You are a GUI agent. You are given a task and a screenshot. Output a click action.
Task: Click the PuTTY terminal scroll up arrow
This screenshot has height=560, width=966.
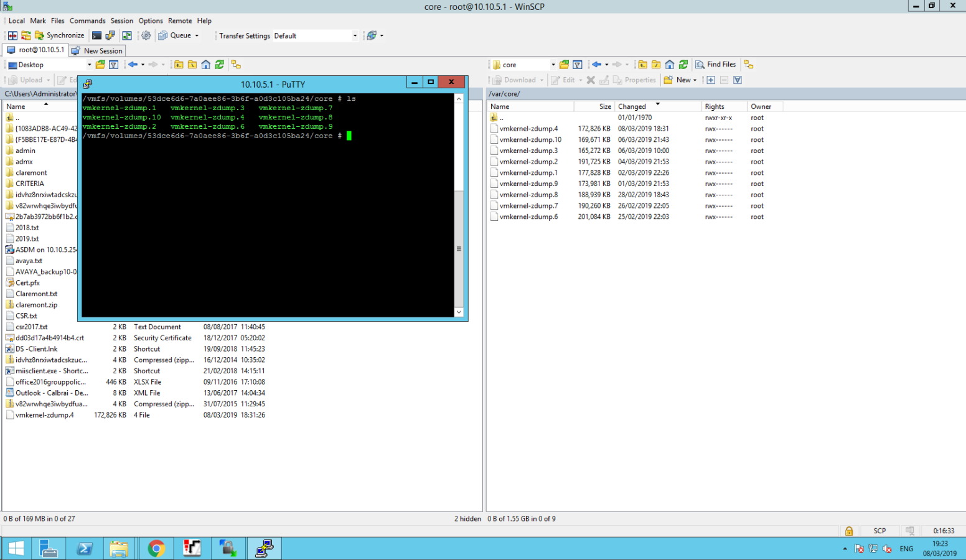coord(459,98)
